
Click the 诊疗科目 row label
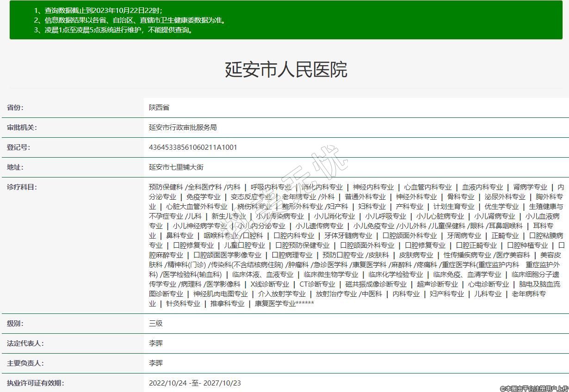22,187
